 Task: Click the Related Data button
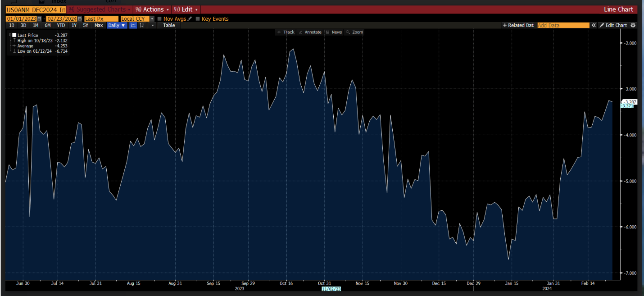point(518,25)
